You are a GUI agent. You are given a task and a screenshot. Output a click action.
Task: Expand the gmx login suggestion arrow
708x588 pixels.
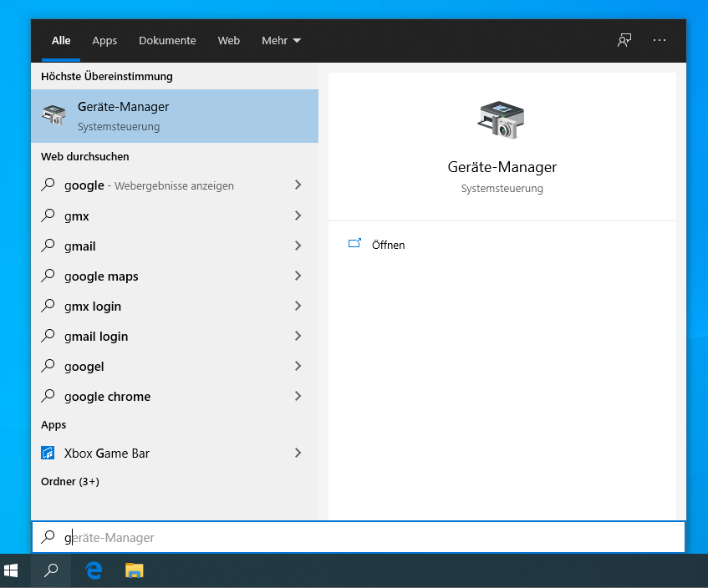coord(298,306)
